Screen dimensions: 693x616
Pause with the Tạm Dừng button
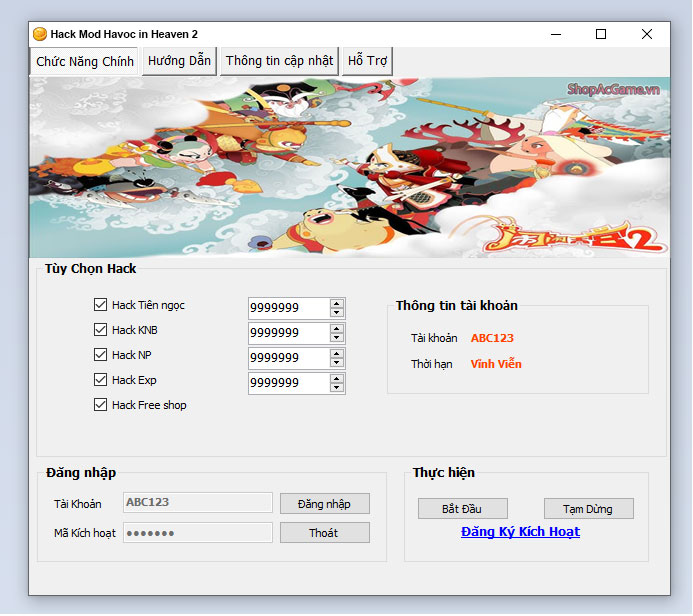point(589,509)
